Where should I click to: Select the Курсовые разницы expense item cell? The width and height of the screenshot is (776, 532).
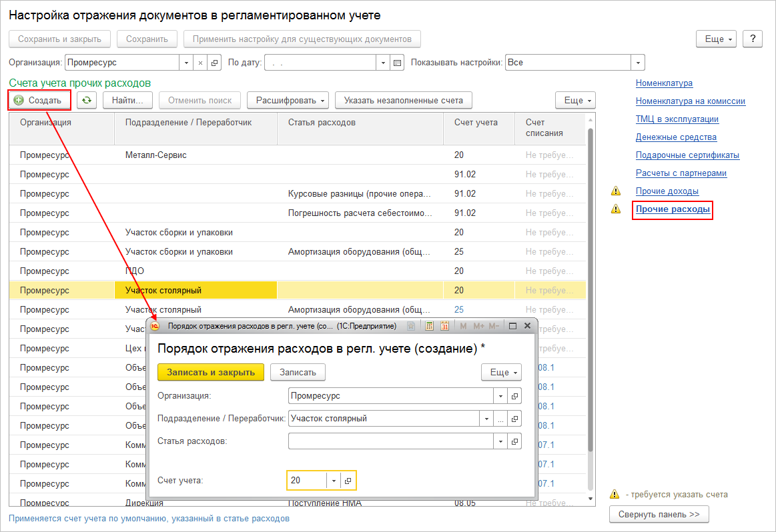point(360,194)
